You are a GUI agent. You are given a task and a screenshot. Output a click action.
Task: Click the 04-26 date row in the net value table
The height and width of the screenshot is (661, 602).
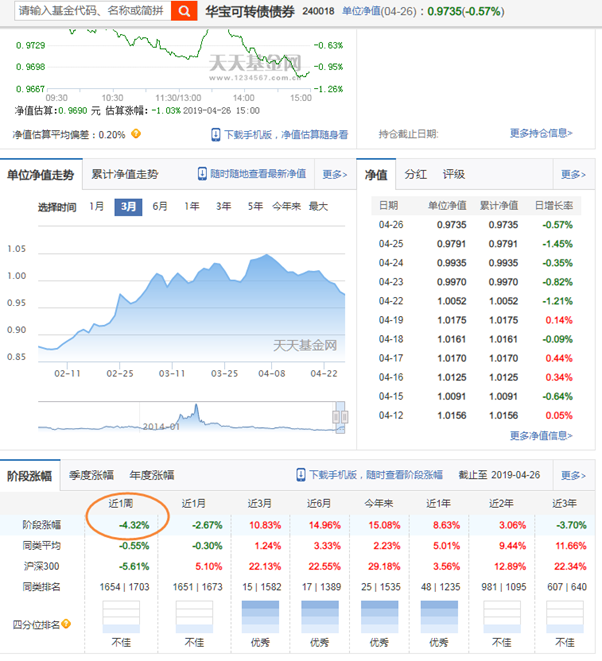(476, 225)
